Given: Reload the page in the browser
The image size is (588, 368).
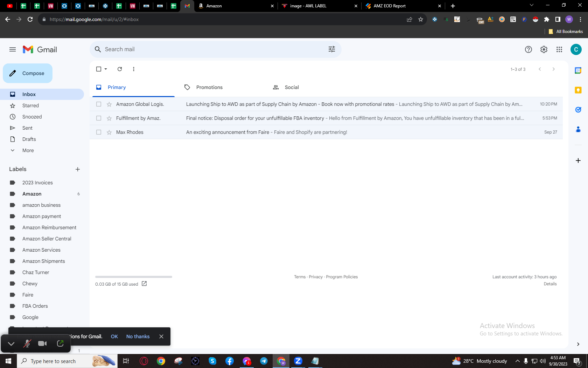Looking at the screenshot, I should (30, 19).
